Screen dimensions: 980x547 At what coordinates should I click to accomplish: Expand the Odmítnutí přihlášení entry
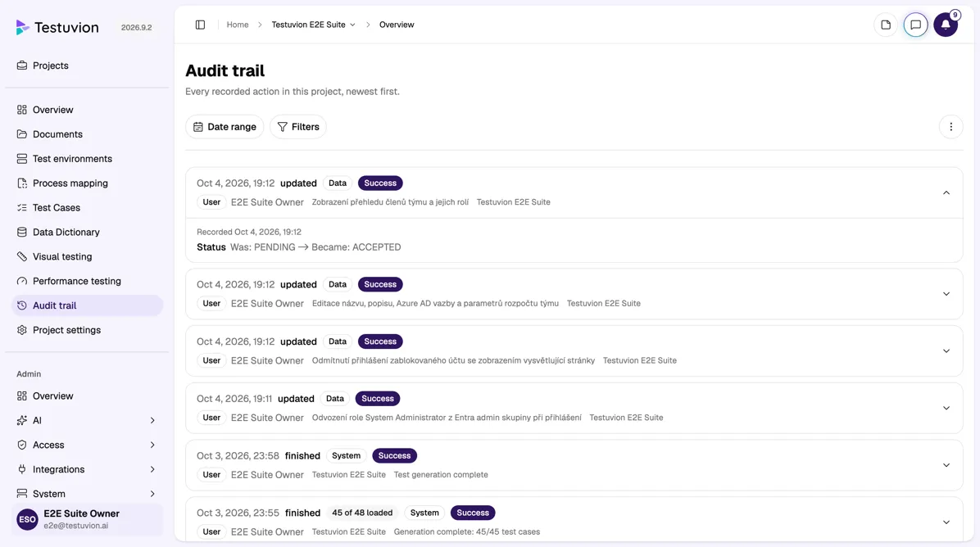pyautogui.click(x=946, y=351)
